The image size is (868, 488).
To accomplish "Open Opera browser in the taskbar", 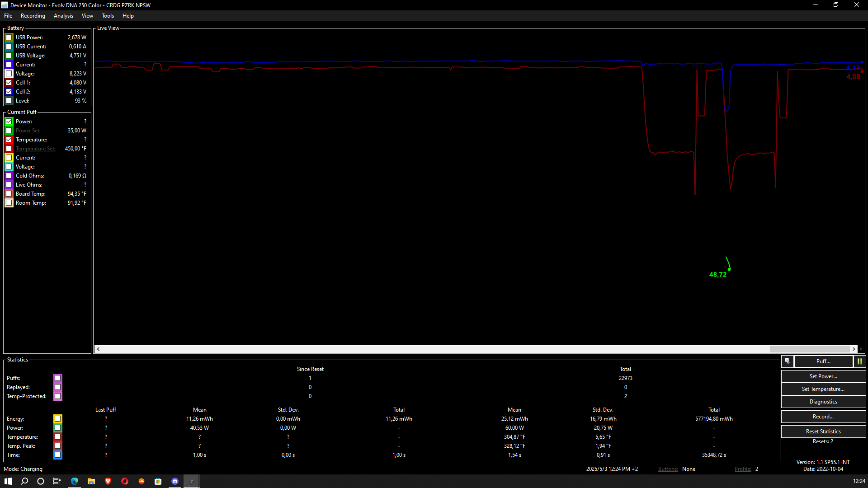I will [x=125, y=481].
